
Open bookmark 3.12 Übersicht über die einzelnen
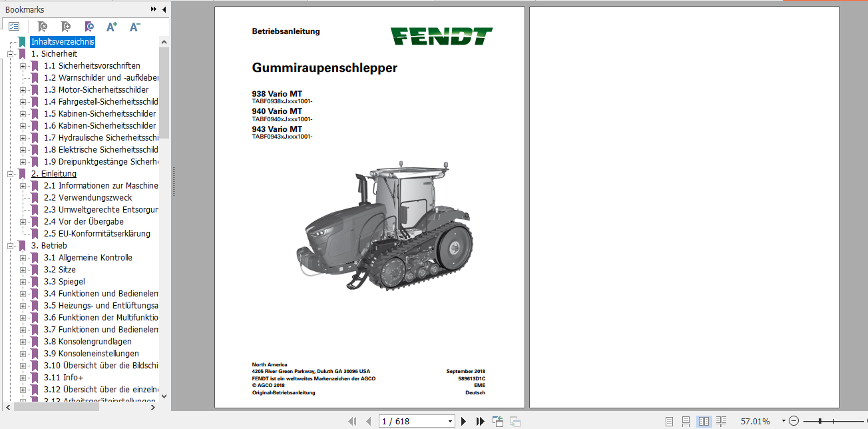[101, 390]
